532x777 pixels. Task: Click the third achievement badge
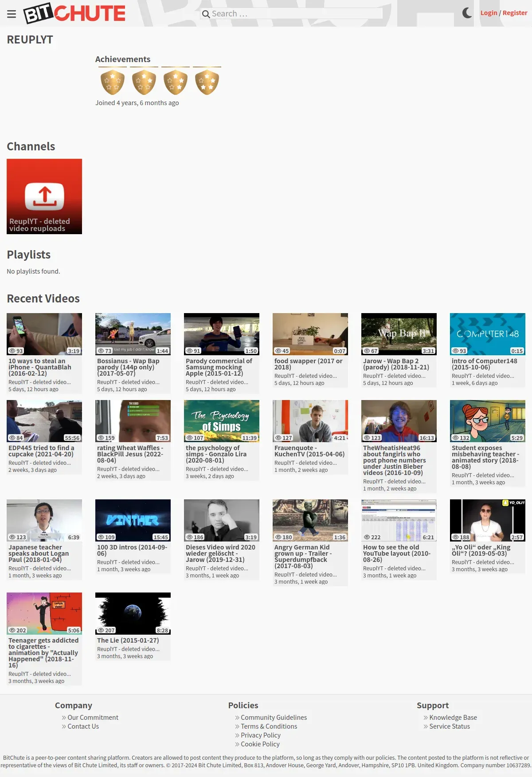[x=176, y=82]
